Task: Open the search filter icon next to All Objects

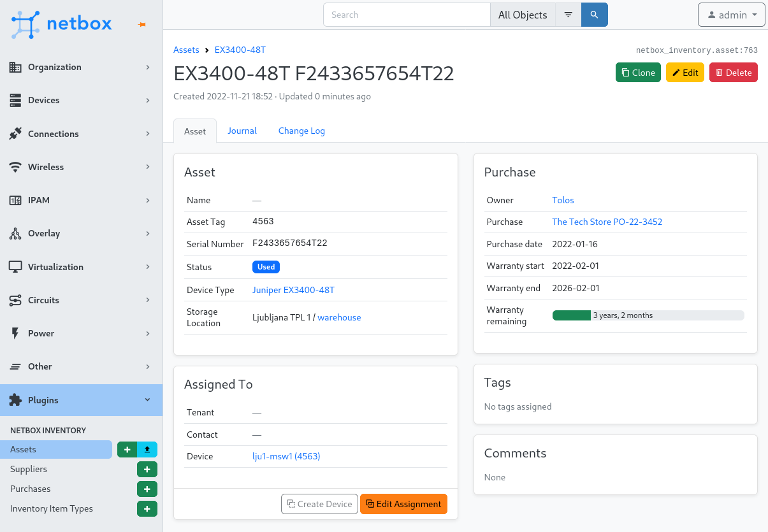Action: tap(567, 14)
